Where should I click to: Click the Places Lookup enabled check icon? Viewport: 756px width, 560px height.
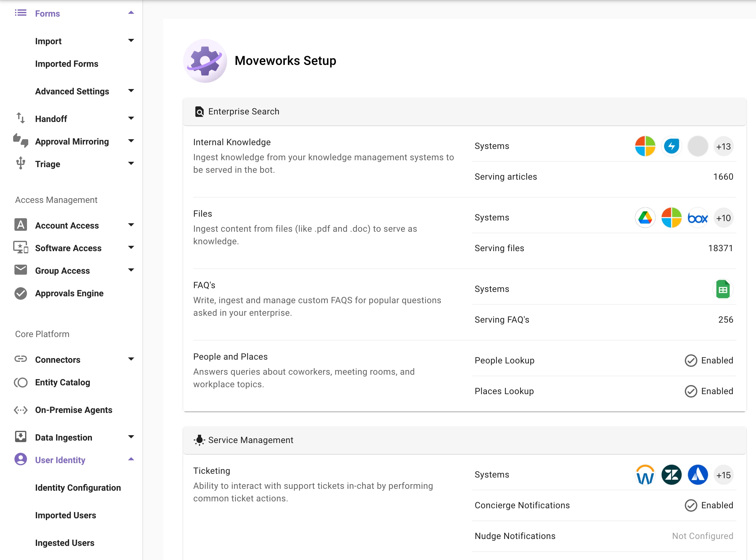(691, 391)
